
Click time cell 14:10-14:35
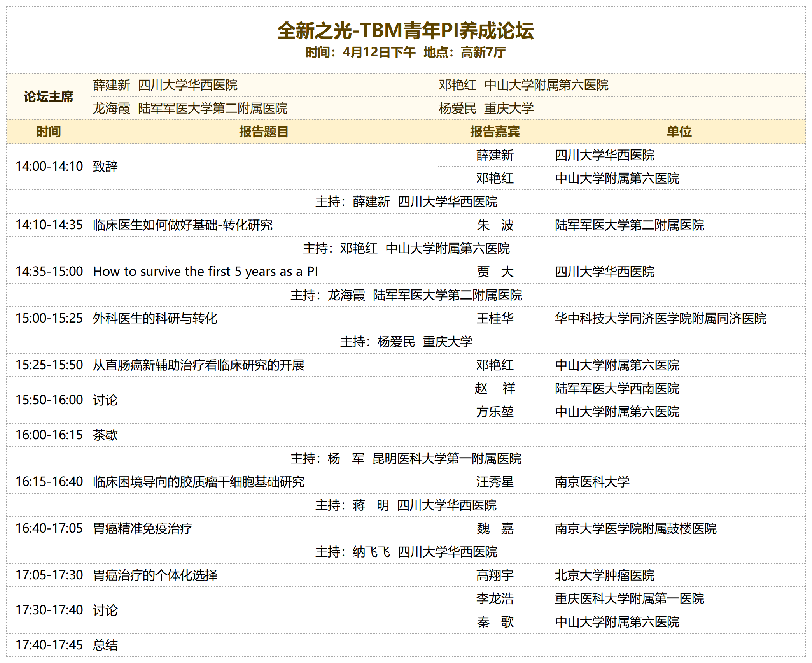point(49,225)
